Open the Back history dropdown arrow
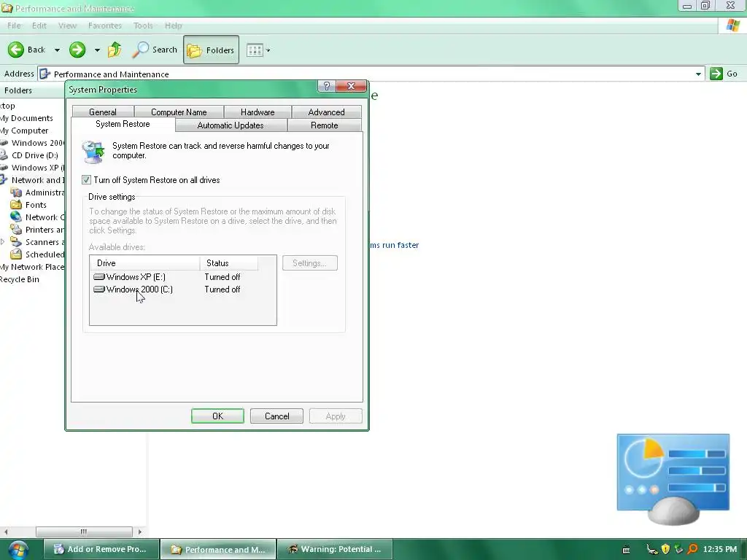This screenshot has height=560, width=747. click(x=57, y=50)
